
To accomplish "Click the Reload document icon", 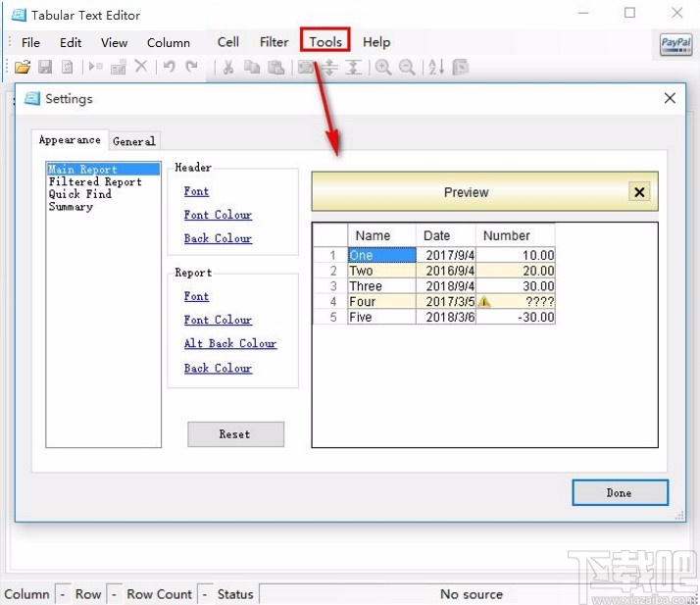I will (x=67, y=67).
